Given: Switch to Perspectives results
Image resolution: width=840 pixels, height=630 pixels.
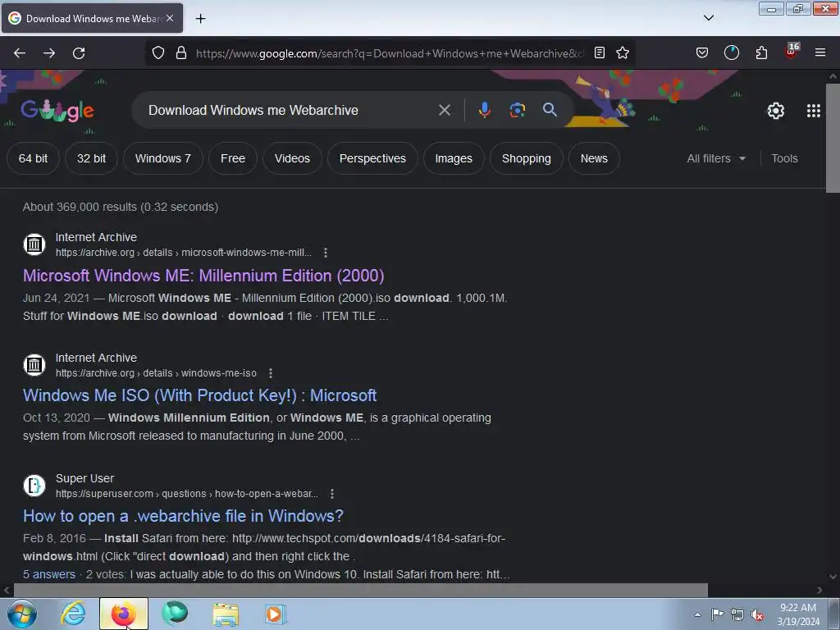Looking at the screenshot, I should [373, 158].
